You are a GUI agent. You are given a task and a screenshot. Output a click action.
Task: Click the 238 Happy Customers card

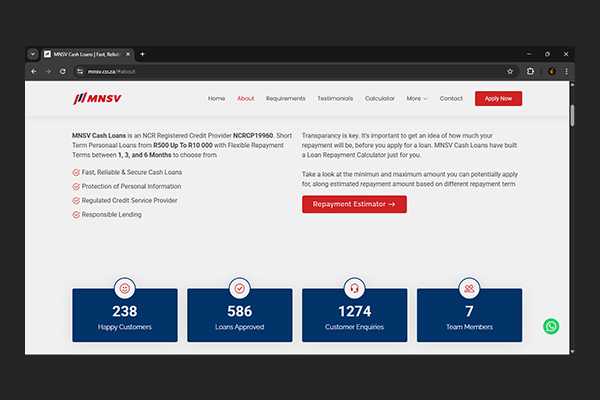tap(125, 315)
